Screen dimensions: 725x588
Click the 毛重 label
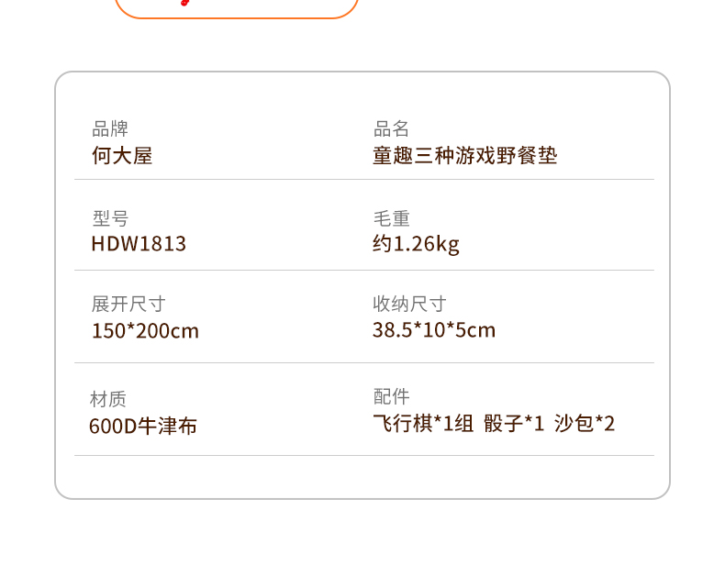391,218
